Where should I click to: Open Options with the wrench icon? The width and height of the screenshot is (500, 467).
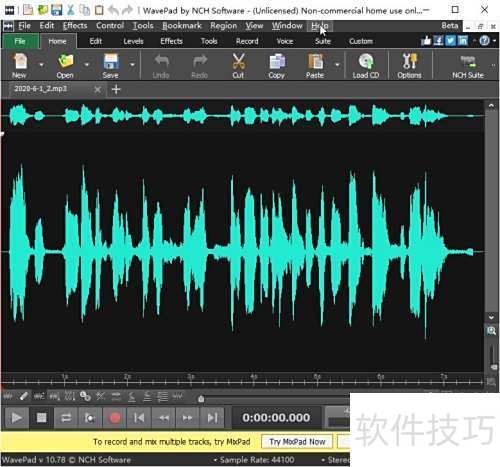[409, 61]
